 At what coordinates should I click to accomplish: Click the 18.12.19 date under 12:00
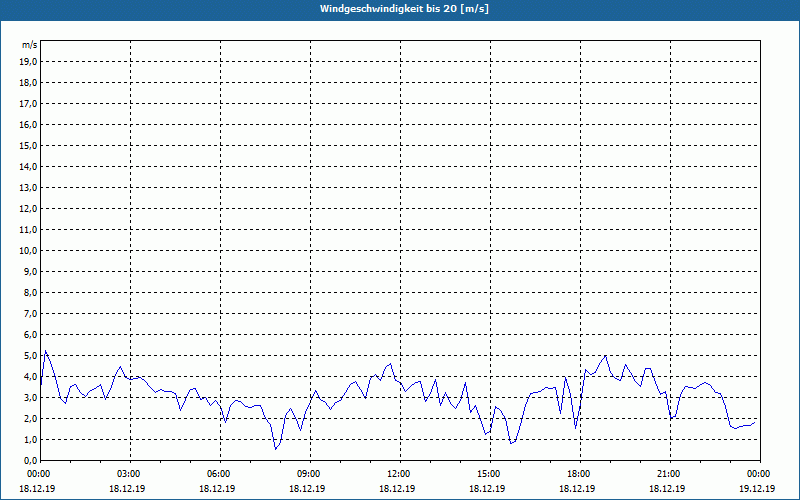(397, 488)
